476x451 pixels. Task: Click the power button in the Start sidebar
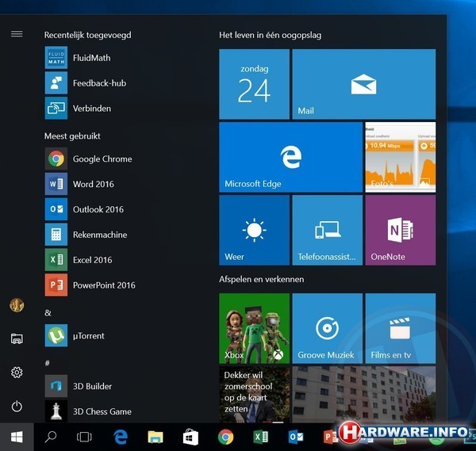coord(17,407)
